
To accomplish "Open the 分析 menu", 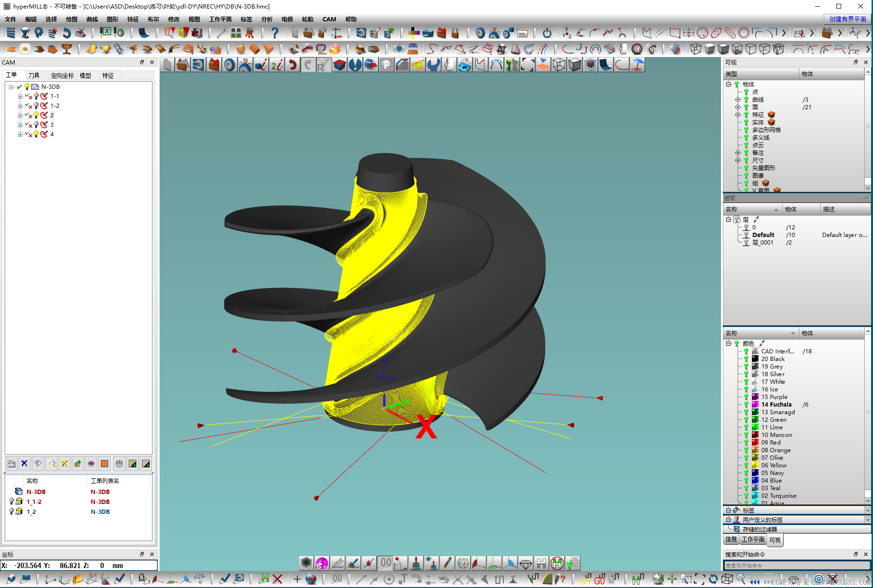I will [x=267, y=19].
